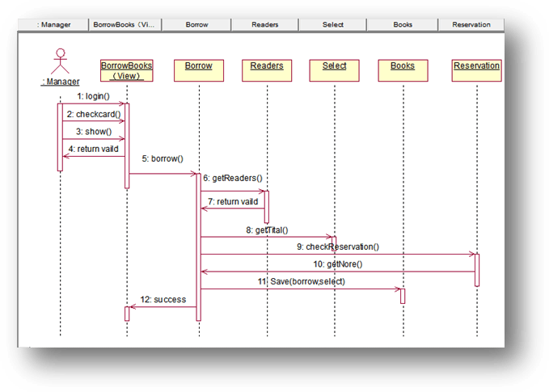Select the Reservation lifeline activation bar
This screenshot has height=392, width=549.
(x=477, y=270)
